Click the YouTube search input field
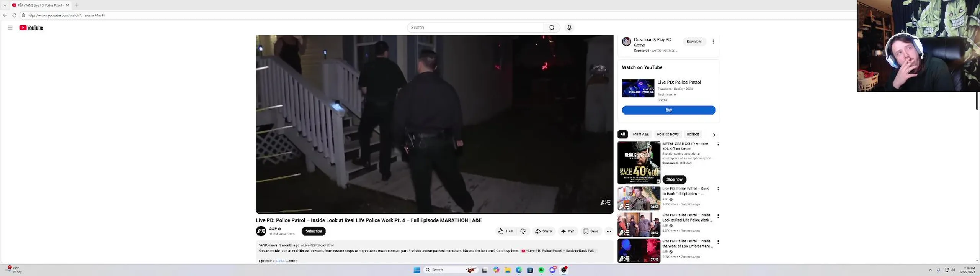The height and width of the screenshot is (276, 980). (x=475, y=28)
